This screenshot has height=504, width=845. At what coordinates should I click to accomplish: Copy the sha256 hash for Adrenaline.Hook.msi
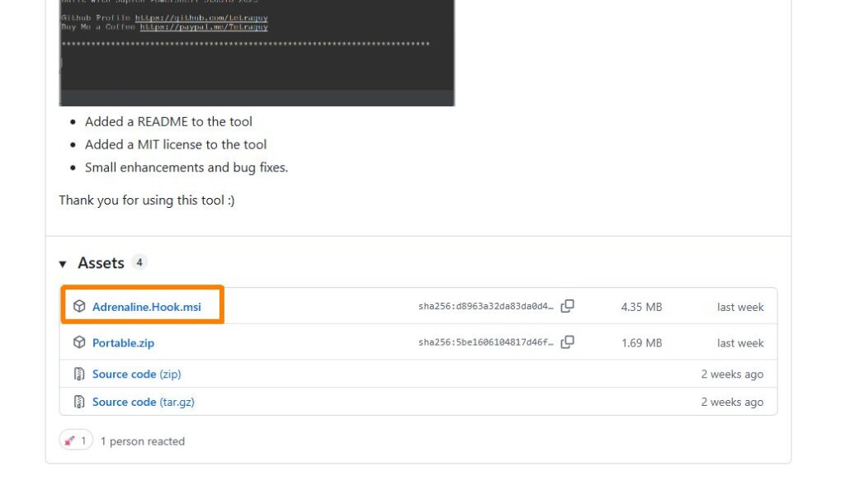click(x=568, y=306)
